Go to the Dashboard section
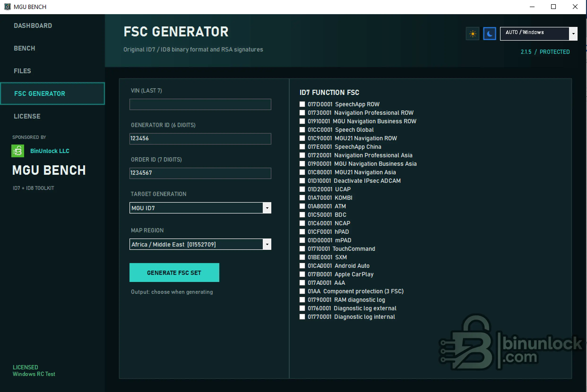 click(x=33, y=26)
